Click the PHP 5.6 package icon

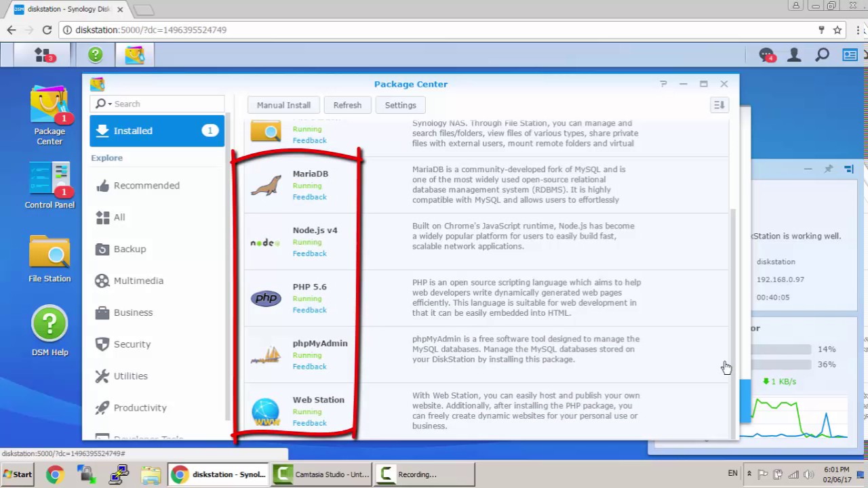[266, 298]
